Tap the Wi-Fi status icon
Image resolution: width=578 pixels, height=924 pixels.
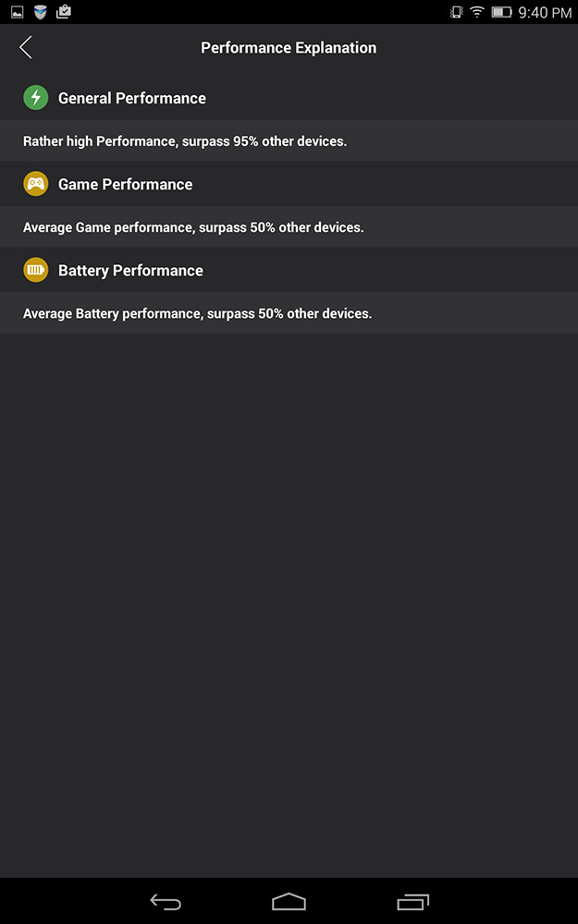click(x=476, y=12)
